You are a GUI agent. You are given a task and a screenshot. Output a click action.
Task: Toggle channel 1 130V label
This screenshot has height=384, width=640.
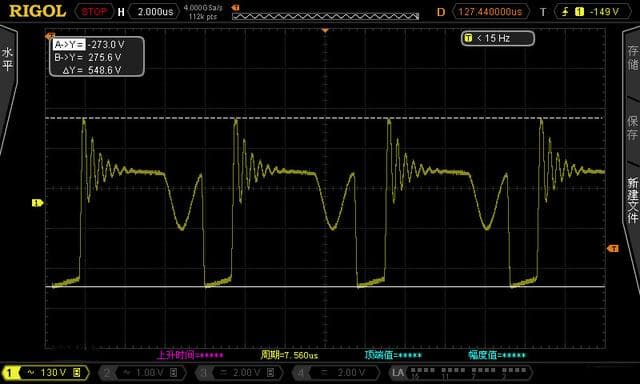46,373
